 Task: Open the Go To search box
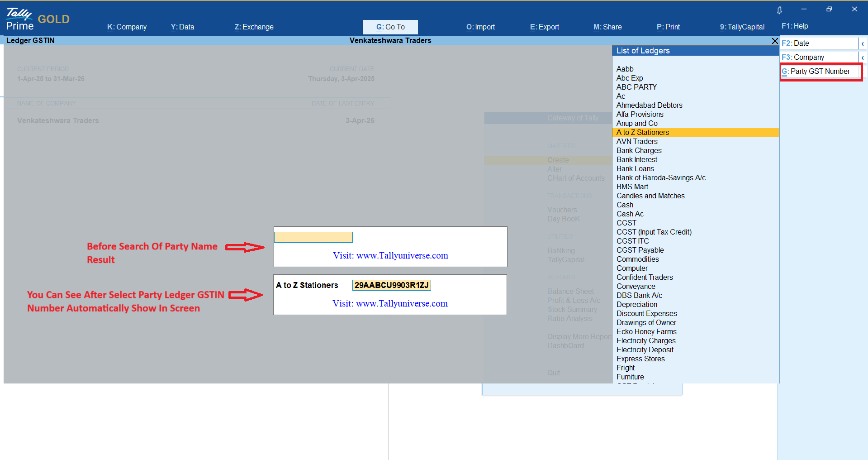[390, 27]
